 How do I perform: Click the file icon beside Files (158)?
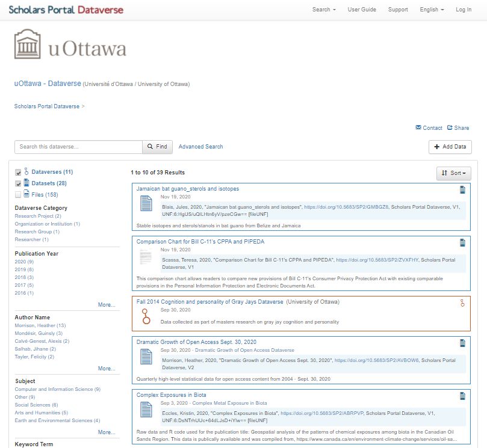[x=26, y=194]
